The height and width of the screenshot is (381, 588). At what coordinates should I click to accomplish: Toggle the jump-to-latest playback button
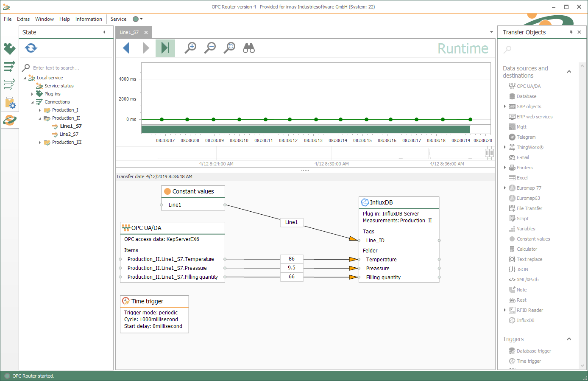[165, 48]
